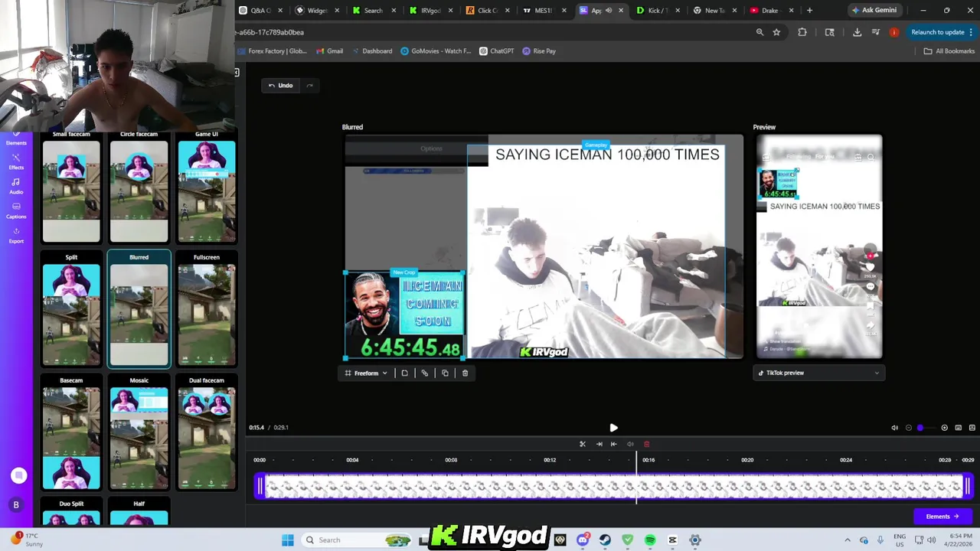Choose the Small facecam layout

point(71,187)
